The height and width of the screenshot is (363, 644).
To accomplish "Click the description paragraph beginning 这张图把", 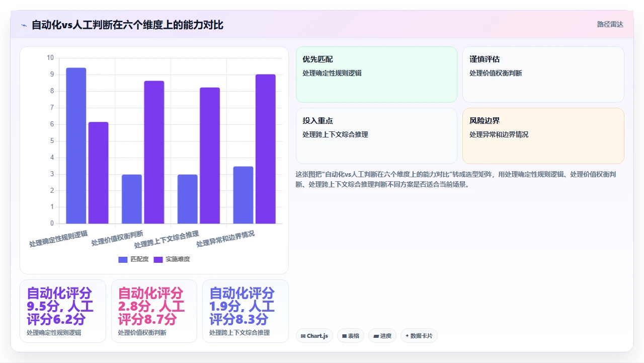I will click(x=457, y=179).
